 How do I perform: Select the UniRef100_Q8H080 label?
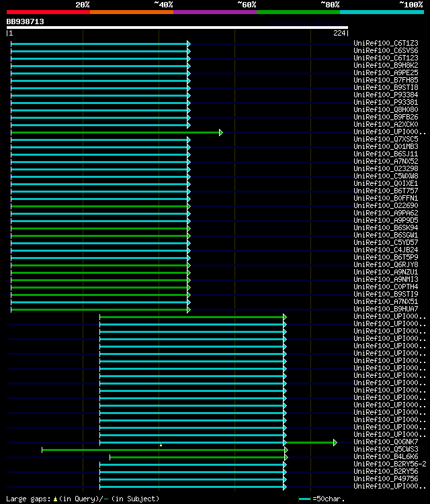pyautogui.click(x=386, y=109)
